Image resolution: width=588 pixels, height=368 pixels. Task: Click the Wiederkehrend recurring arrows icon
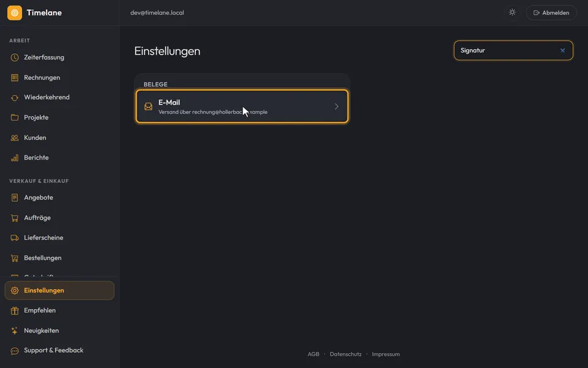pyautogui.click(x=15, y=98)
